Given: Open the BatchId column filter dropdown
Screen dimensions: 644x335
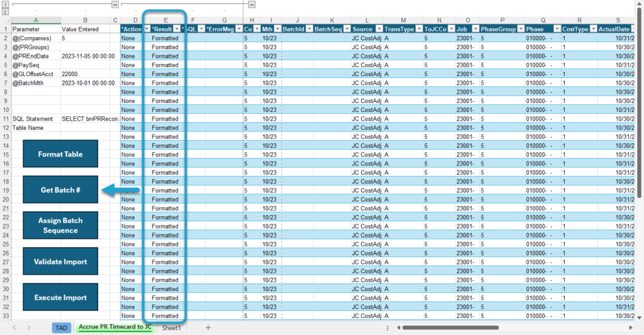Looking at the screenshot, I should point(309,29).
